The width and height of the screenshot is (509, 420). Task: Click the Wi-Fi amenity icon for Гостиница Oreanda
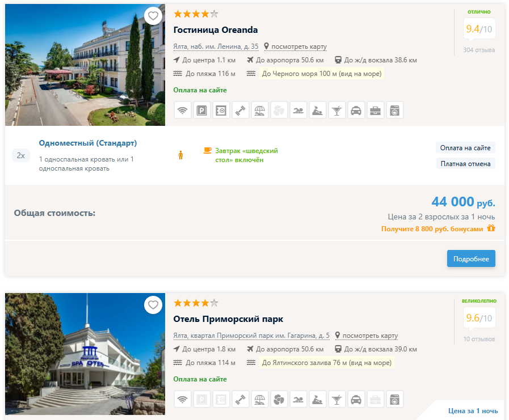click(182, 111)
